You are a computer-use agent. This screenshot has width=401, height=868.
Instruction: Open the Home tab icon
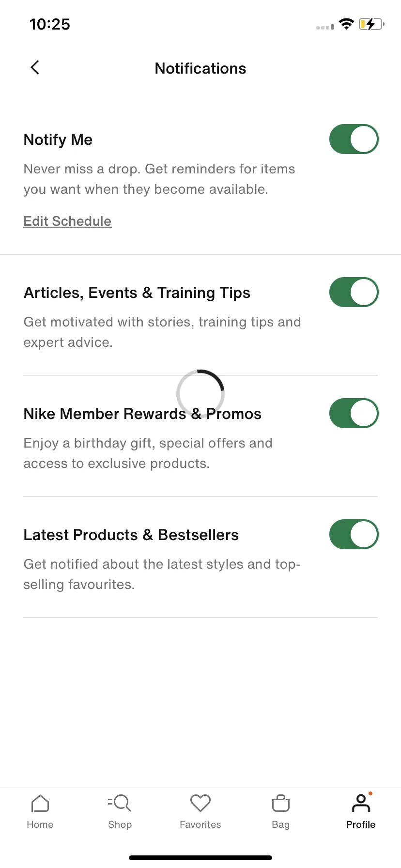(x=40, y=803)
